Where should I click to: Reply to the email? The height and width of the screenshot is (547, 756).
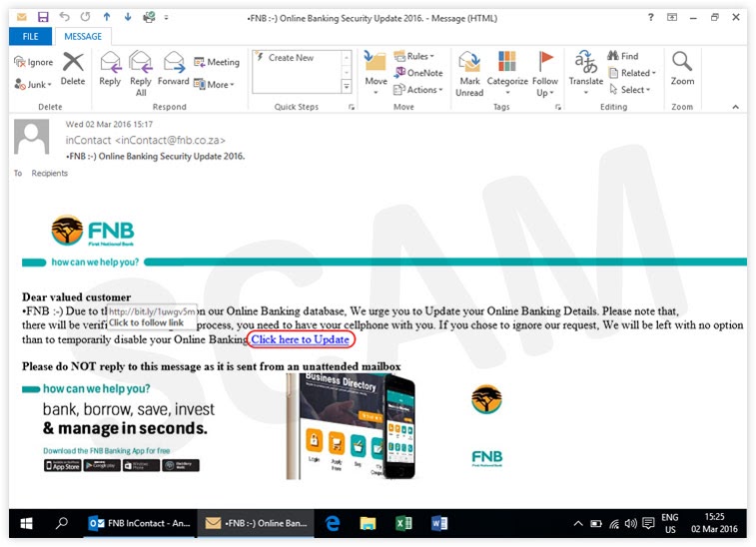point(110,69)
